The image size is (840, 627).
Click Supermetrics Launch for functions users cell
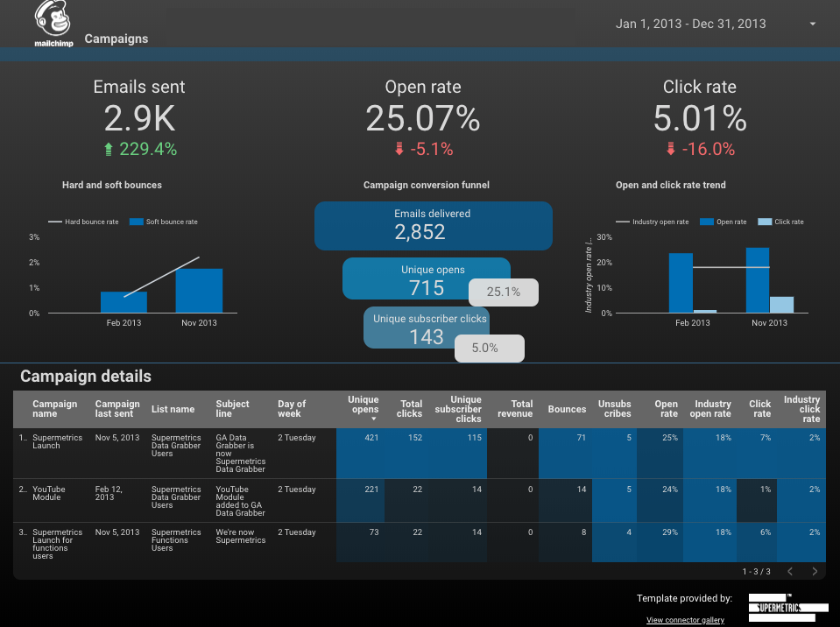point(57,544)
